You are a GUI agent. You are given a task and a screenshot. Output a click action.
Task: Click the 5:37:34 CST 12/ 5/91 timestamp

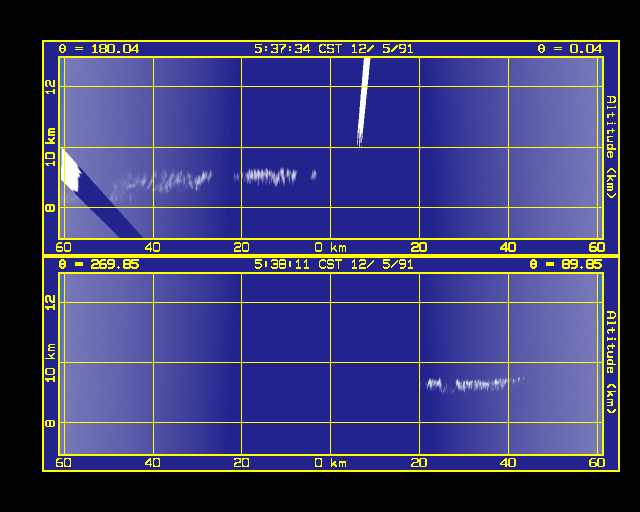[x=333, y=49]
